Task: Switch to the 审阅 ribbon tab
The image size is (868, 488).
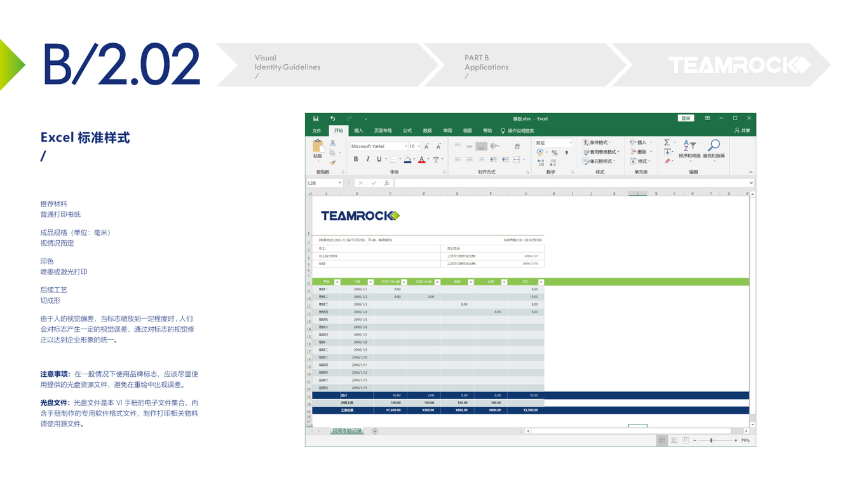Action: pos(447,130)
